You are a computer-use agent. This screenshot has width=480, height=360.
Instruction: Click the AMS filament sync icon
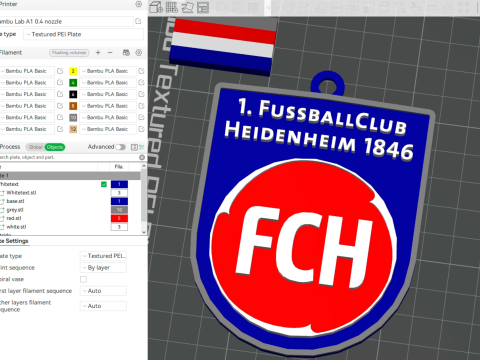(x=126, y=53)
